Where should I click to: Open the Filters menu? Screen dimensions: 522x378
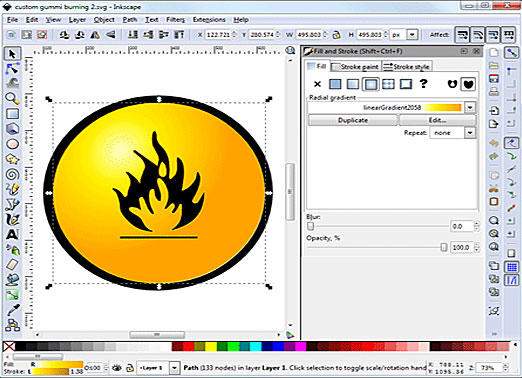pos(175,20)
